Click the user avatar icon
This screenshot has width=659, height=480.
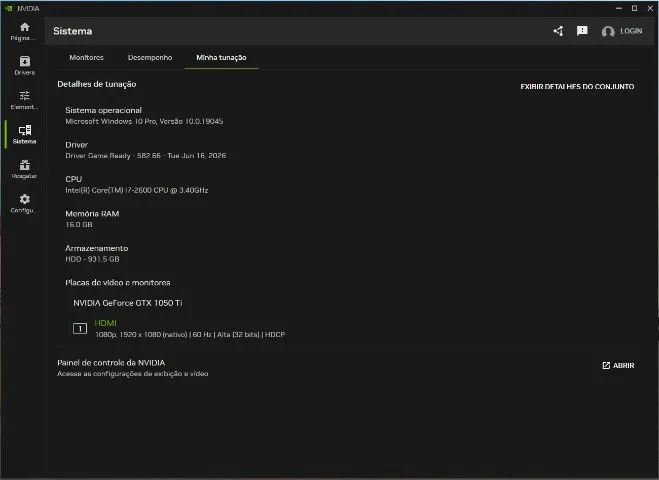[x=608, y=31]
